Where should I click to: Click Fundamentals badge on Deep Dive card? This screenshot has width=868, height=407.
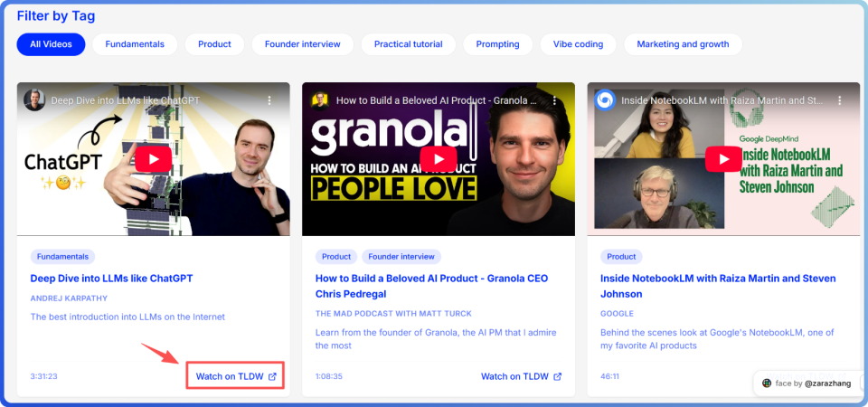pos(62,257)
